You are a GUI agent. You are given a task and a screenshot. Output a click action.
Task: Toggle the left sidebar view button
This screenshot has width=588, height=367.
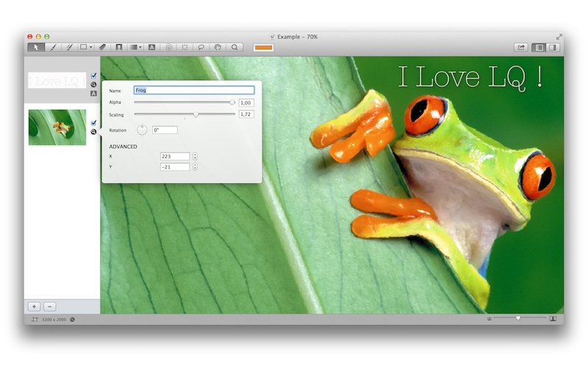point(539,47)
